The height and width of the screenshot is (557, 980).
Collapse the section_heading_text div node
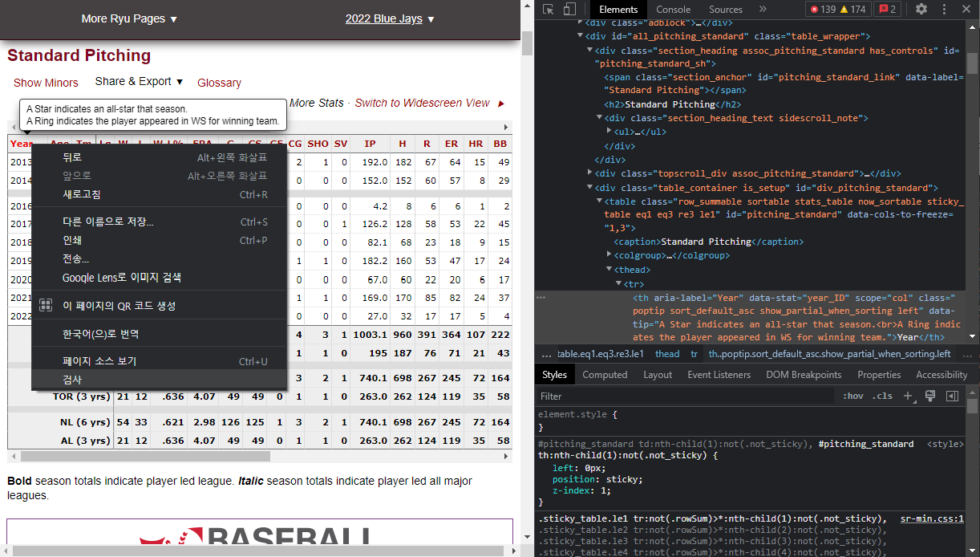coord(598,118)
